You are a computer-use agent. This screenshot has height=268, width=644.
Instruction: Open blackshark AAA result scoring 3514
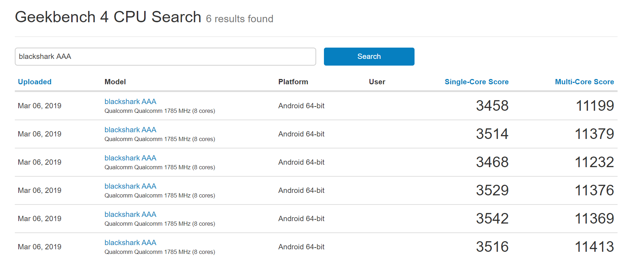click(130, 130)
